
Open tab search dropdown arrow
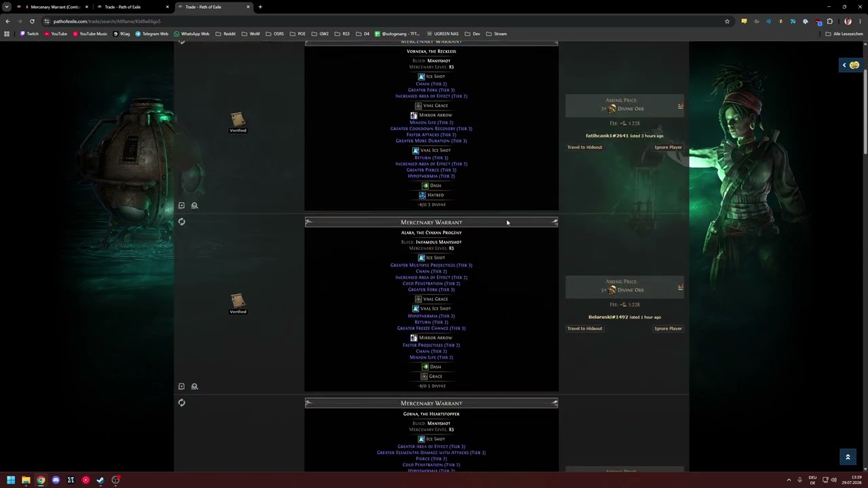click(x=7, y=7)
